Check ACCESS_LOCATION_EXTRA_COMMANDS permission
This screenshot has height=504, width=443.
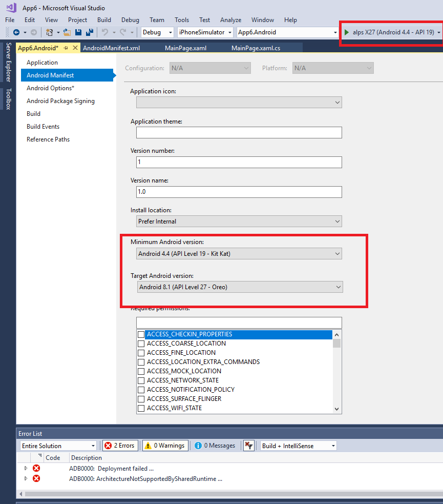pos(141,362)
